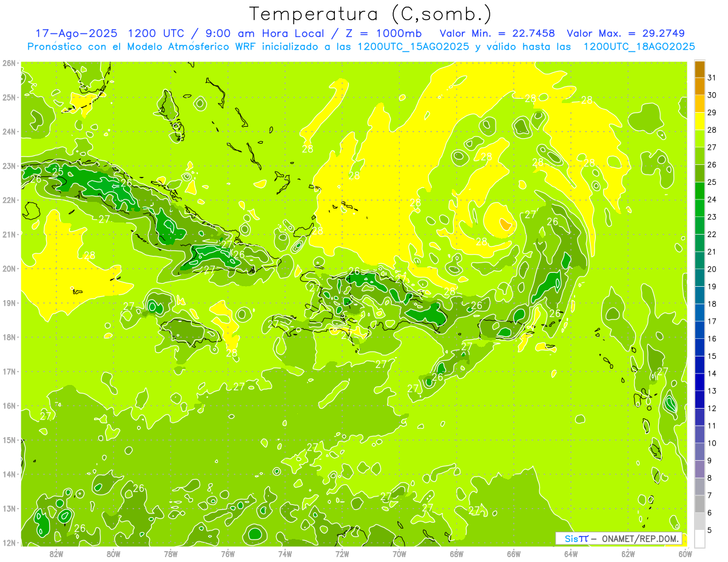Click the "Temperatura (C,somb.)" map title
The height and width of the screenshot is (562, 728).
371,14
